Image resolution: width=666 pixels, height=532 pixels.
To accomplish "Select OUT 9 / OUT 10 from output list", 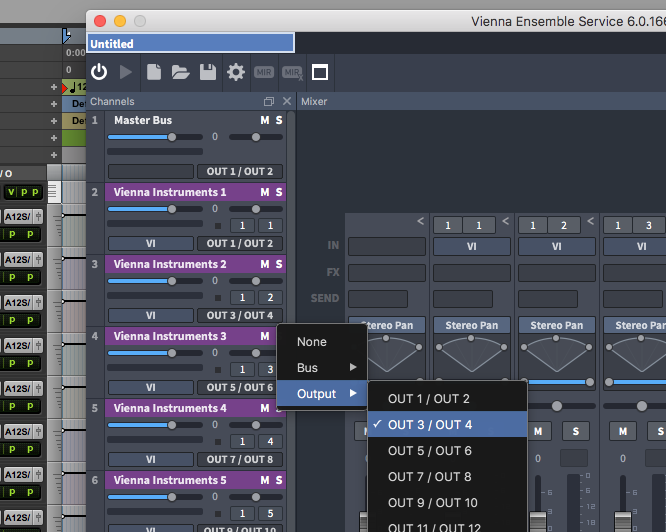I will point(447,503).
